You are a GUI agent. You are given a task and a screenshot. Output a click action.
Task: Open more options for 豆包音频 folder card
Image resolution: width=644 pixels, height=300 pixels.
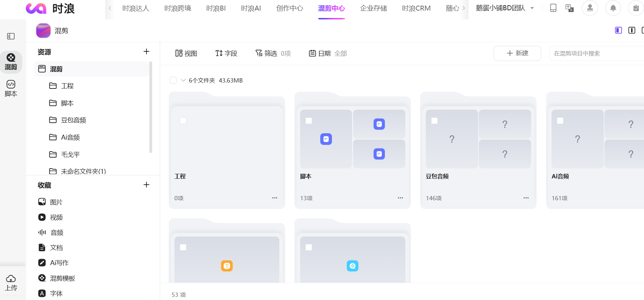(526, 198)
